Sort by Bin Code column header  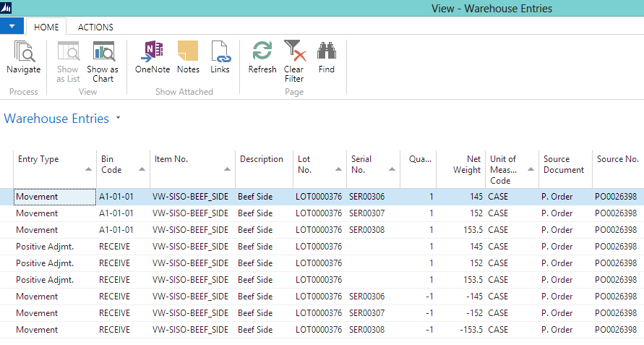[x=112, y=164]
